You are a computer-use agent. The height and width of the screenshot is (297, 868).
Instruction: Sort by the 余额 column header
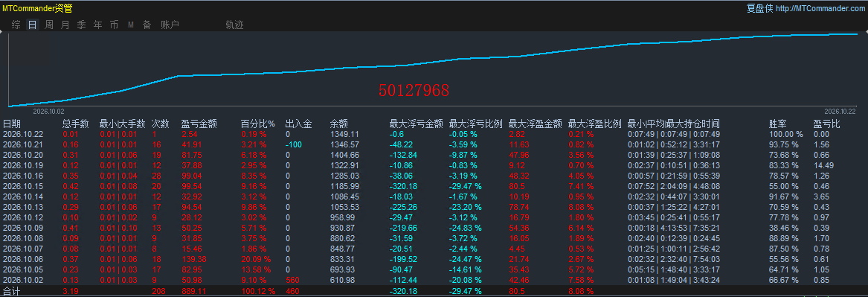[339, 124]
